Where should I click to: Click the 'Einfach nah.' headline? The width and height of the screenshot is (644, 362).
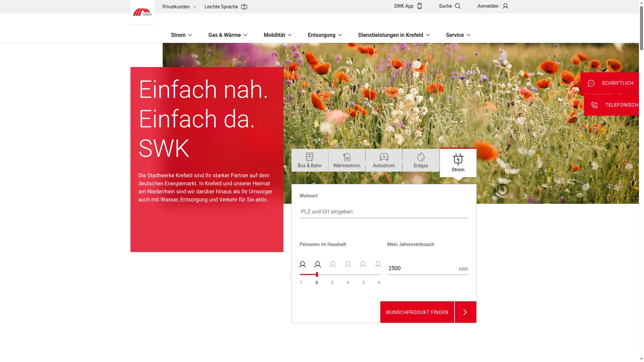pos(203,89)
